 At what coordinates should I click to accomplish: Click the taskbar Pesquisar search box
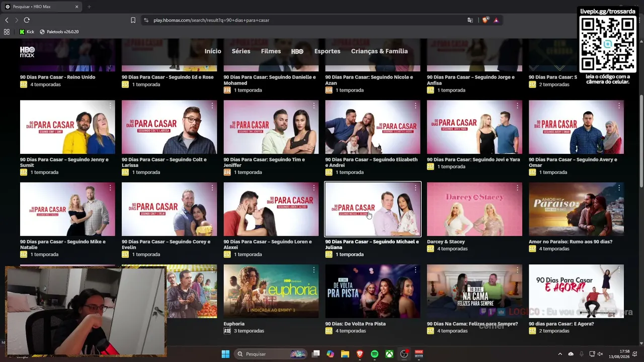click(272, 354)
